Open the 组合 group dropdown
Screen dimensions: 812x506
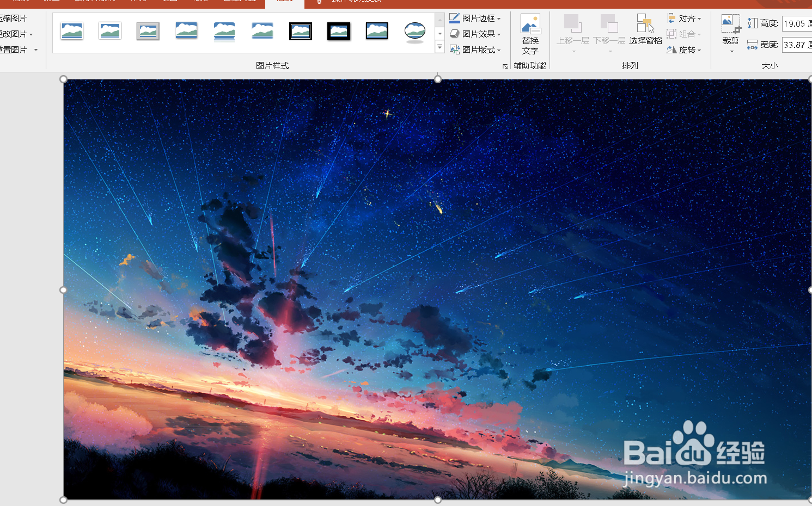(684, 34)
